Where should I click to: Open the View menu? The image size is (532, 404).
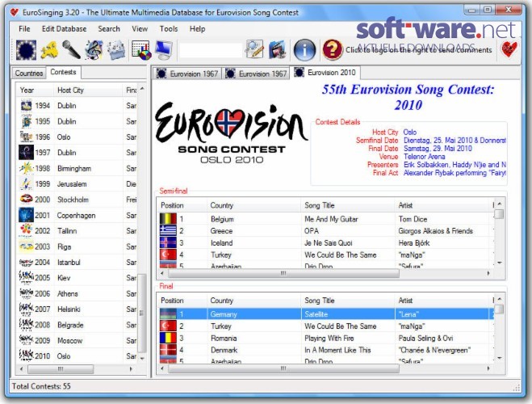pyautogui.click(x=140, y=29)
